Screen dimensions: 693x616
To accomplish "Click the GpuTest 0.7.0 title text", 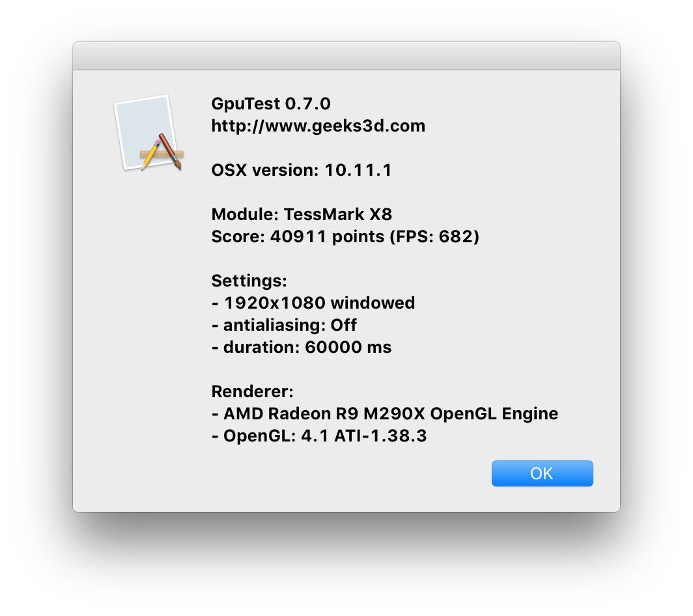I will point(271,104).
